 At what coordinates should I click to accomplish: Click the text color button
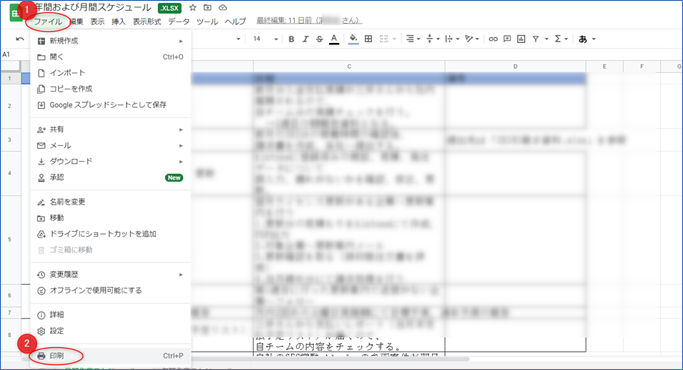[x=334, y=39]
